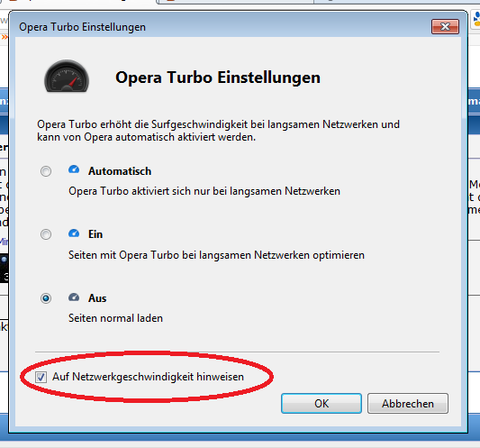Confirm settings with the OK button
The width and height of the screenshot is (480, 448).
coord(322,403)
